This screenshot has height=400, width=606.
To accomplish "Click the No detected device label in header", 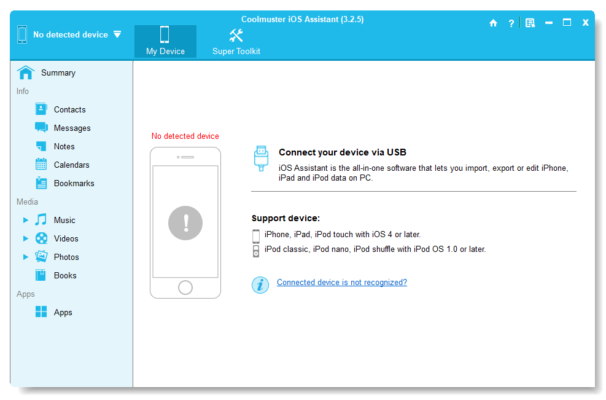I will [x=70, y=34].
